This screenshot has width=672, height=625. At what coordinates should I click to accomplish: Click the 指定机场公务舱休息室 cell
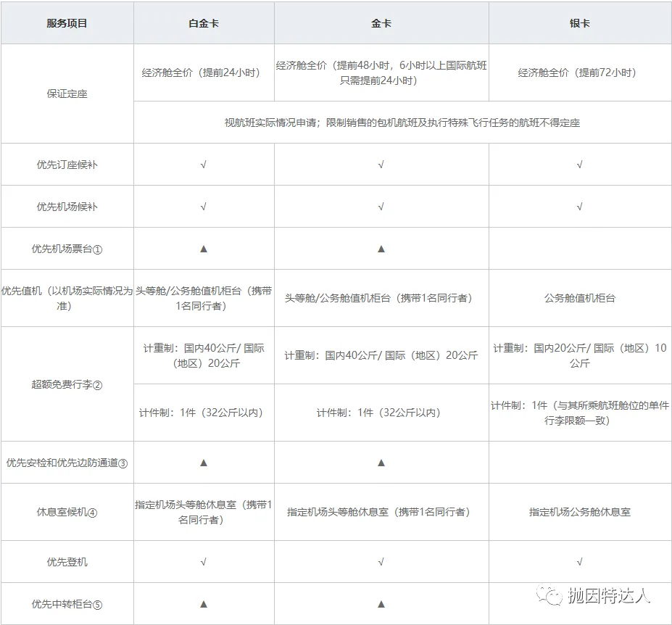click(579, 512)
